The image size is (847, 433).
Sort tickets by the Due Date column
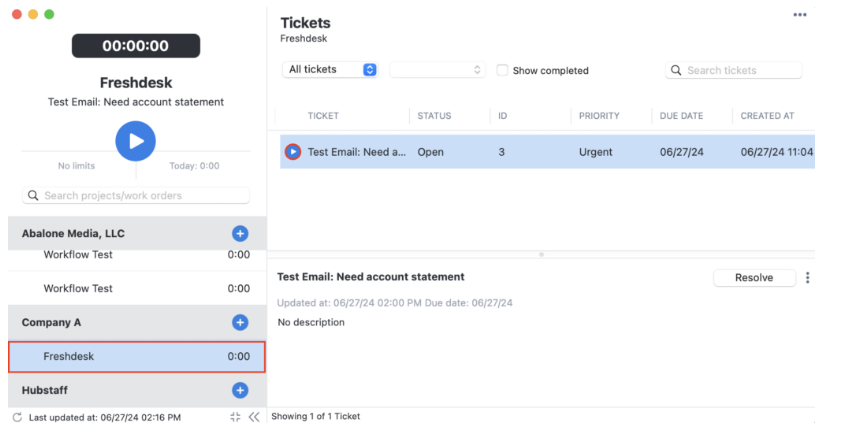point(681,116)
